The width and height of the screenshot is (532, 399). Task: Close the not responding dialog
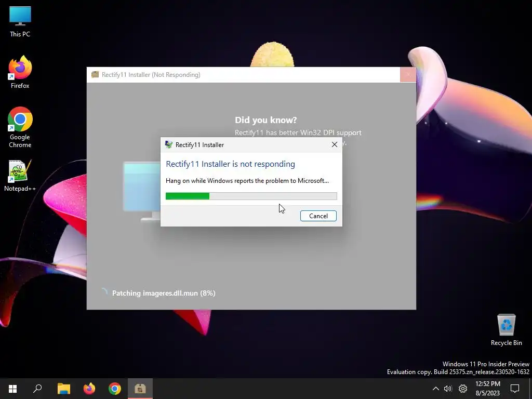pyautogui.click(x=334, y=144)
